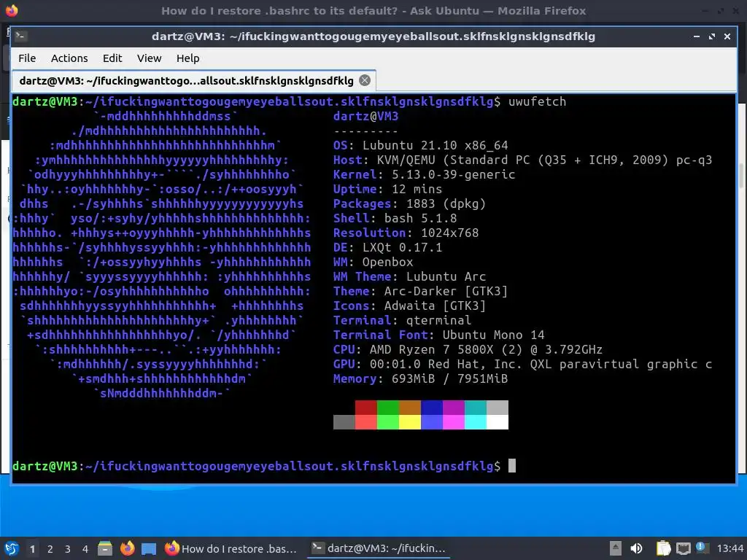
Task: Open the update notifier tray icon
Action: click(701, 548)
